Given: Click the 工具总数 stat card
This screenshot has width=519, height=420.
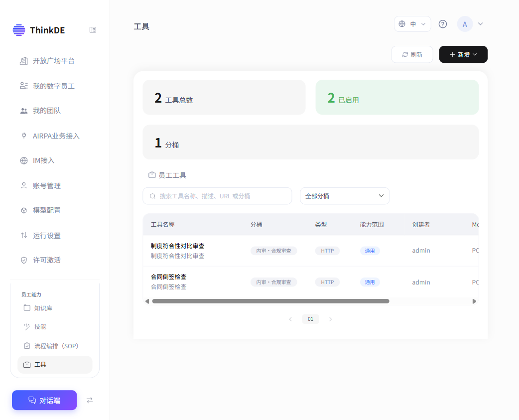Looking at the screenshot, I should pos(224,97).
